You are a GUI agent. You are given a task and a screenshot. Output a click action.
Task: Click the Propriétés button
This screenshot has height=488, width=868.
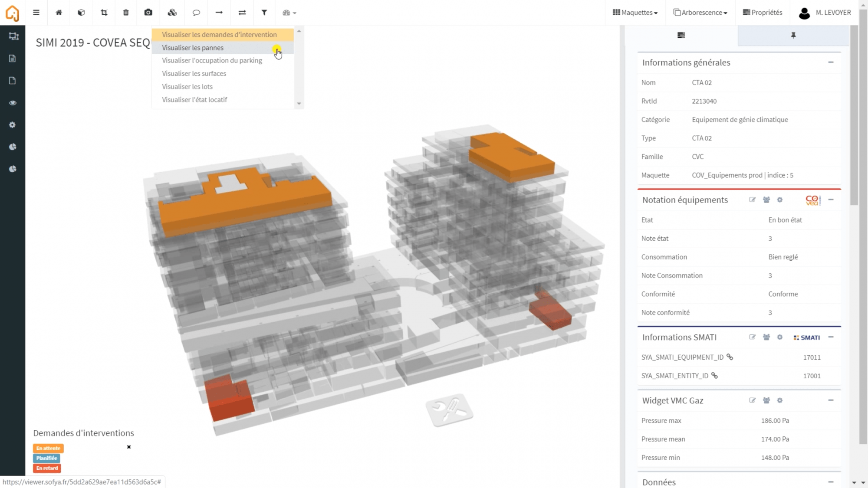point(763,13)
